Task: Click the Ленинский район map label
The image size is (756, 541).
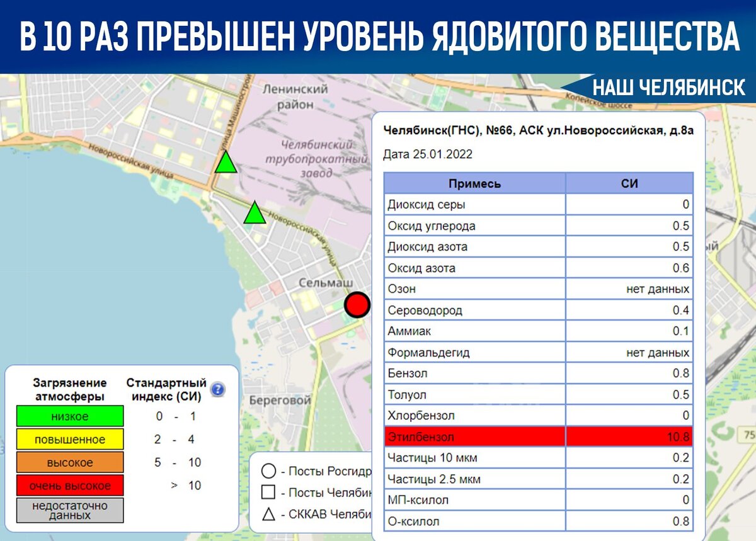Action: [295, 96]
